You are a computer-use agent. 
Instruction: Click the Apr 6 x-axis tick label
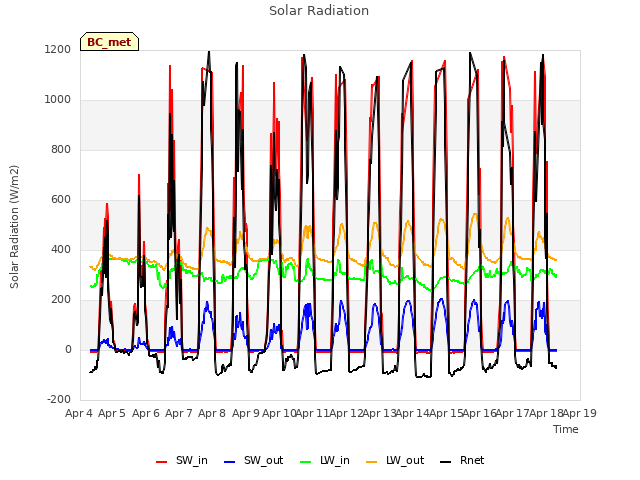point(146,413)
